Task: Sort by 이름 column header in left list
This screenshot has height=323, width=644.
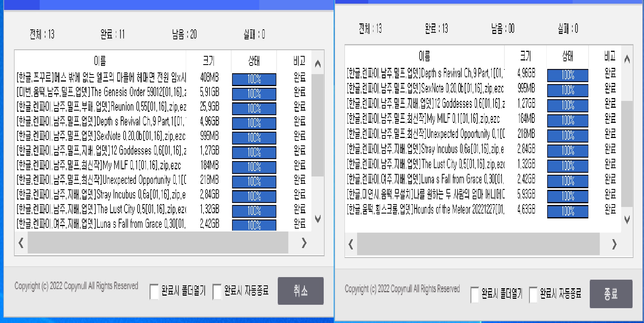Action: [100, 60]
